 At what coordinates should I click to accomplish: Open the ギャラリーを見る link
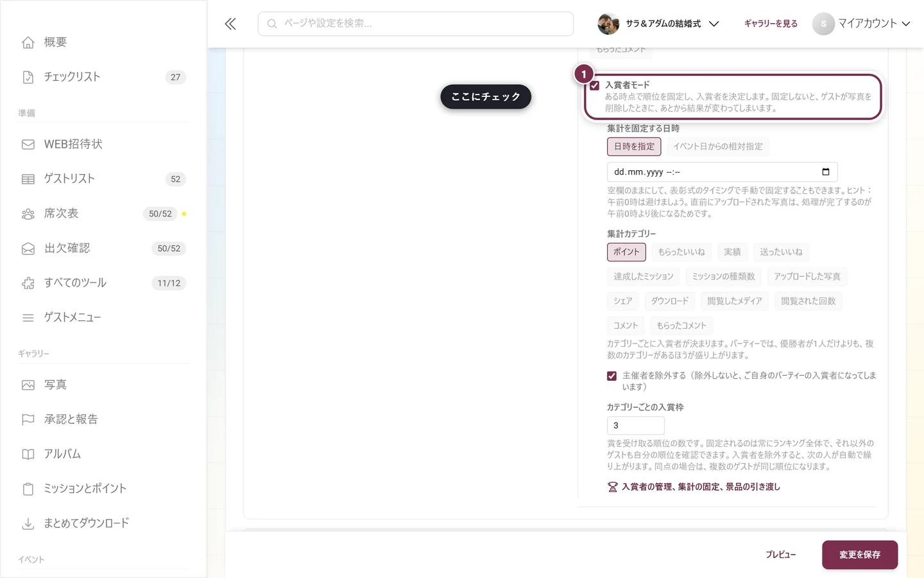(771, 24)
